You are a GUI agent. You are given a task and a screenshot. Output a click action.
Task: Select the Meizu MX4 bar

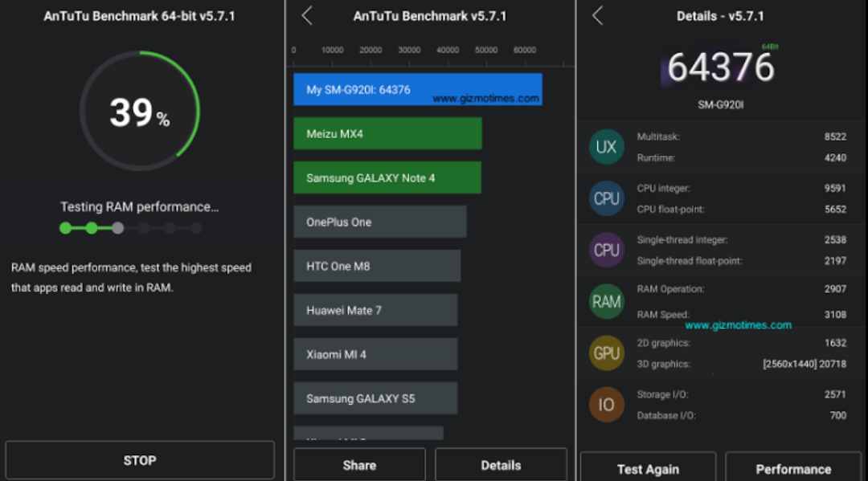(x=387, y=133)
